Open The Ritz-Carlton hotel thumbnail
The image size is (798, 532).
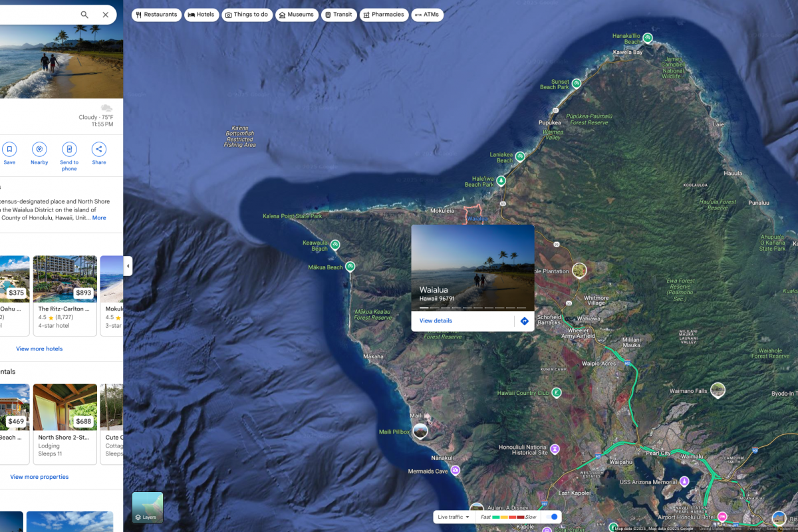coord(65,279)
